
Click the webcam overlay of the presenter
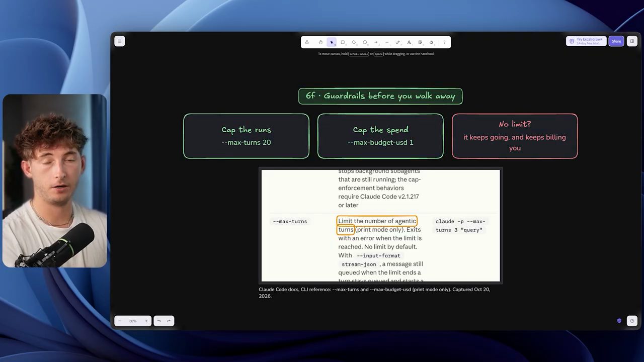coord(55,181)
